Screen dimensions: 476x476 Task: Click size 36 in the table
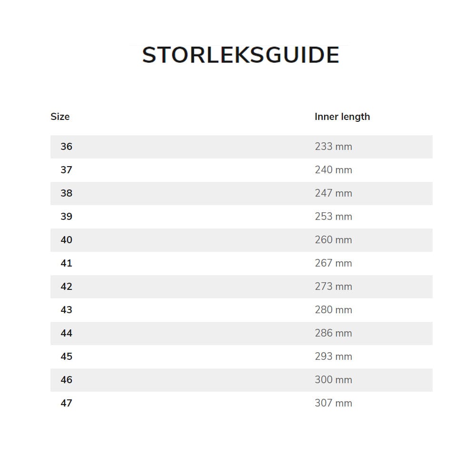pos(67,147)
